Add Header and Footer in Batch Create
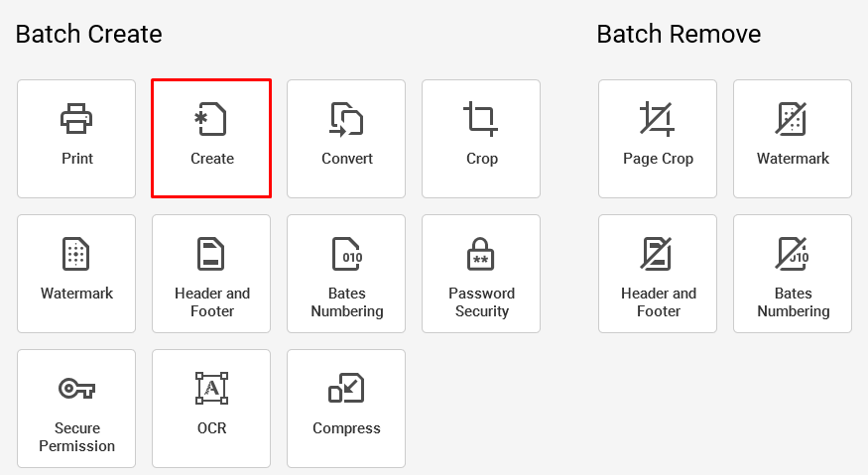 211,274
